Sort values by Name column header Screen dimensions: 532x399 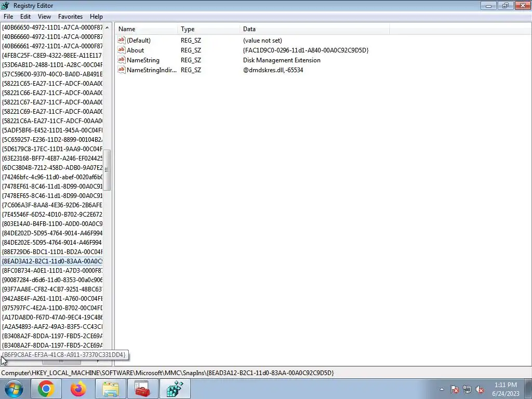146,29
